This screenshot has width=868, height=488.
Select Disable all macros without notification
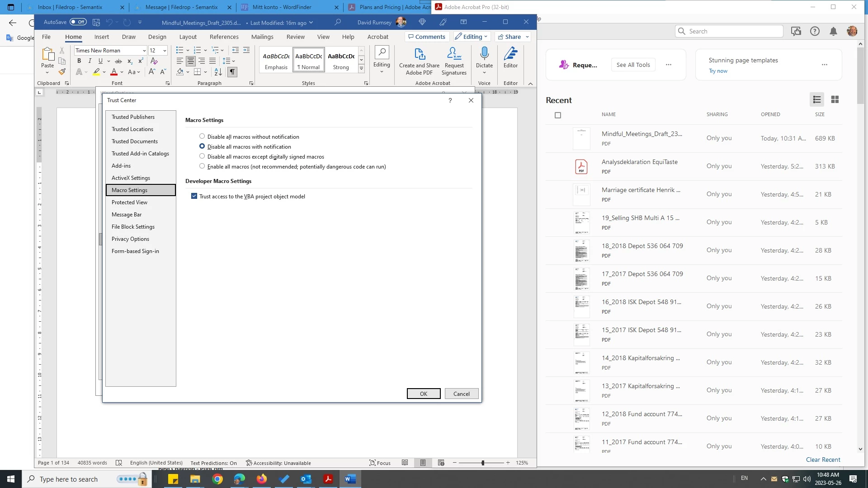click(202, 136)
